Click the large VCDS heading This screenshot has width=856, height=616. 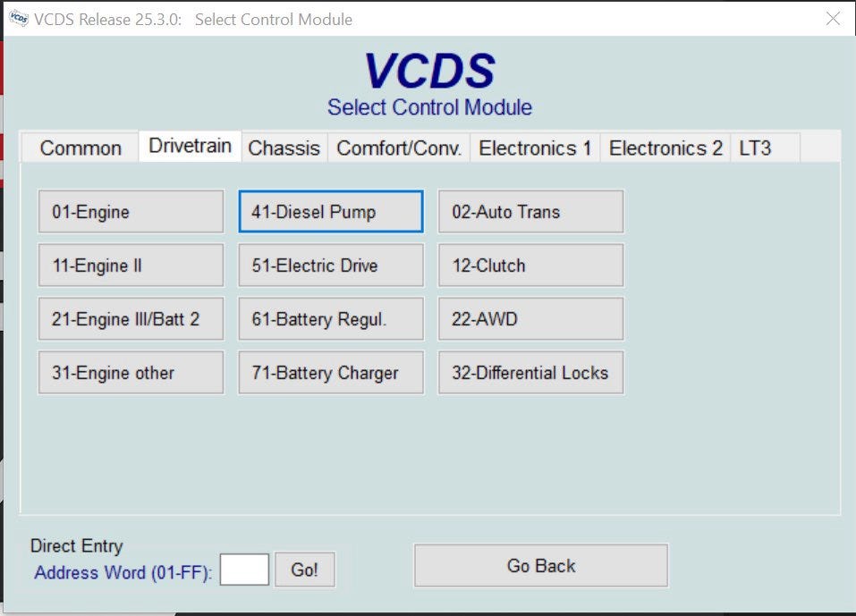tap(429, 71)
